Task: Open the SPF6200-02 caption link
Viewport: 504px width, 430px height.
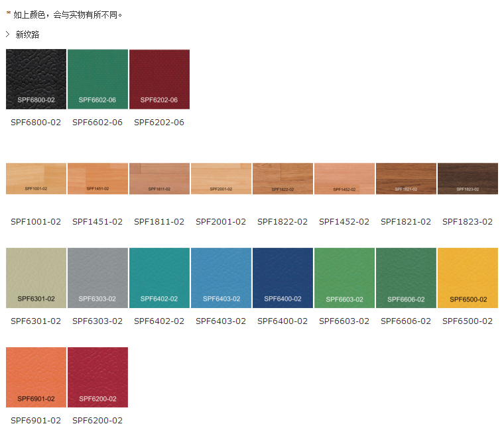Action: tap(97, 421)
